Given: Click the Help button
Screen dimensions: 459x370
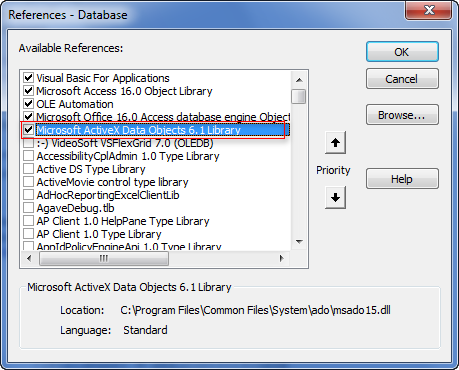Looking at the screenshot, I should [x=402, y=179].
